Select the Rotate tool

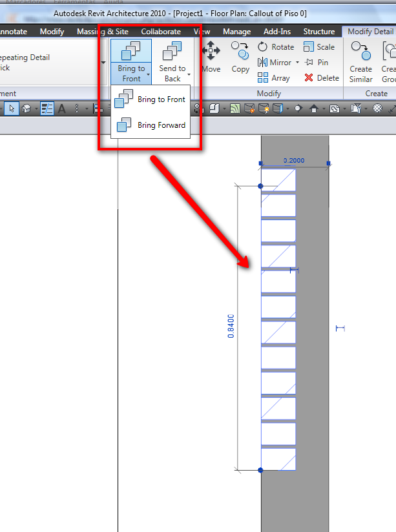click(x=276, y=47)
